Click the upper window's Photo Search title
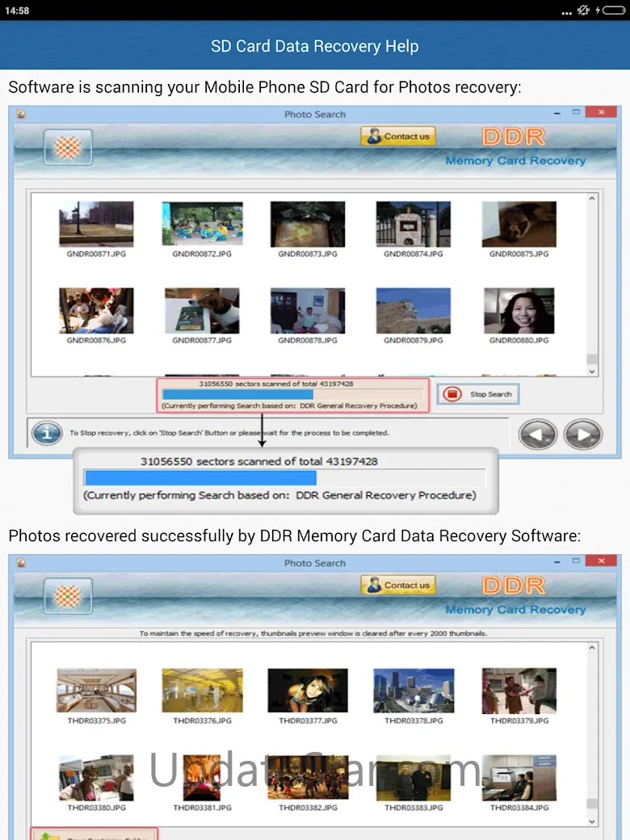 click(x=315, y=114)
